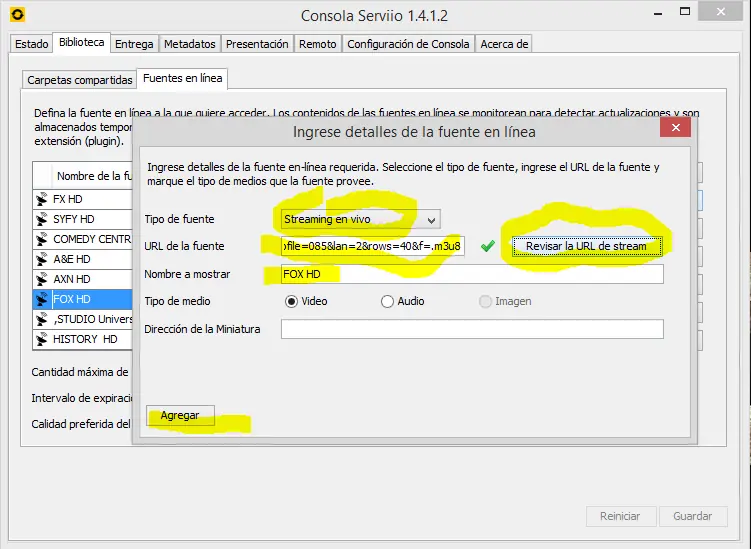Click the satellite icon next to A&E HD
Screen dimensions: 751x549
tap(42, 259)
